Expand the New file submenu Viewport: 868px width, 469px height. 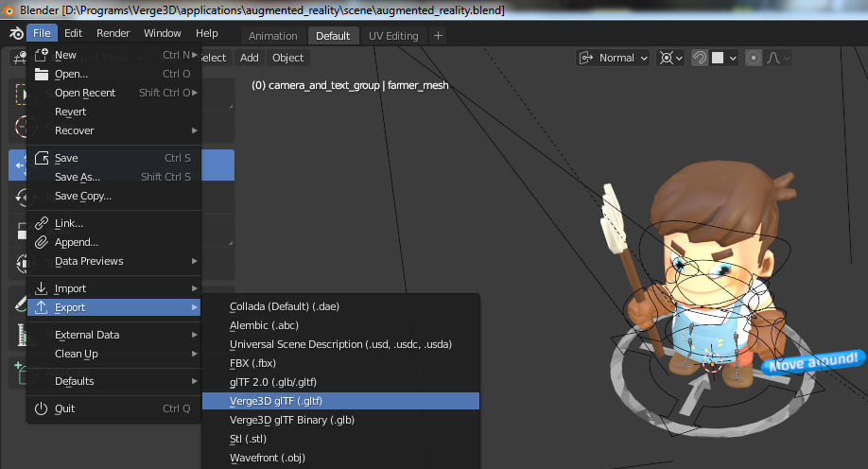coord(114,55)
